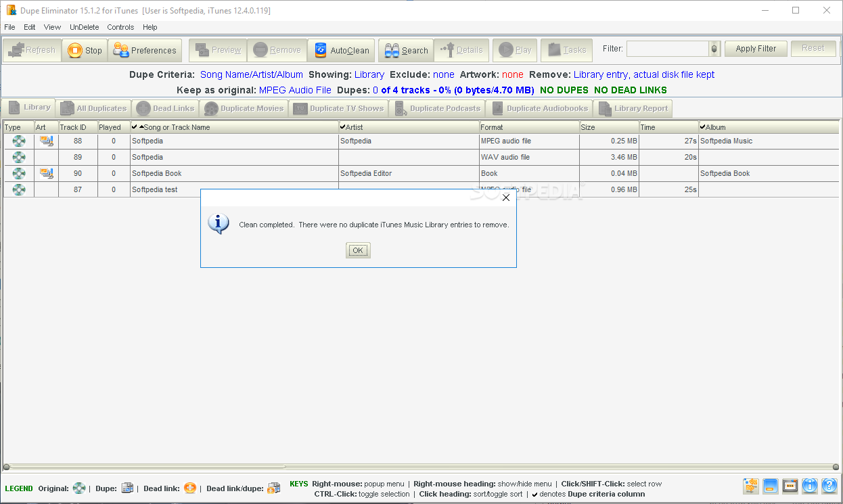Viewport: 843px width, 504px height.
Task: Click the Preview toolbar button
Action: (218, 50)
